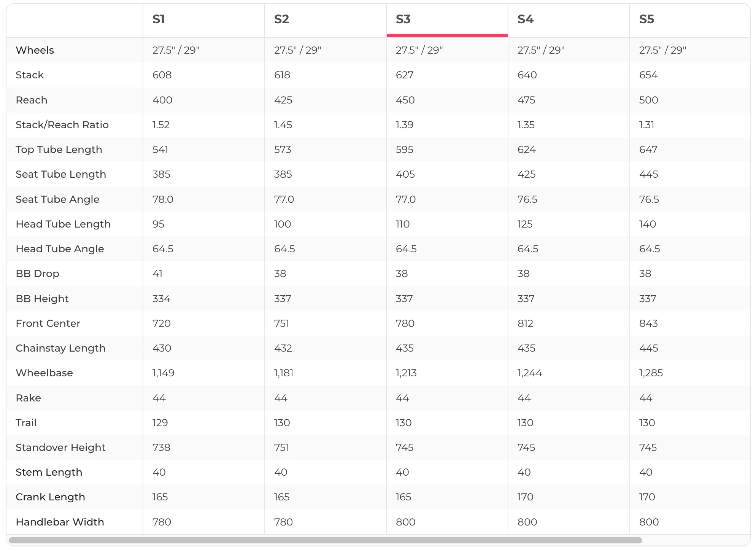The image size is (756, 551).
Task: Click the Standover Height value 738
Action: click(161, 447)
